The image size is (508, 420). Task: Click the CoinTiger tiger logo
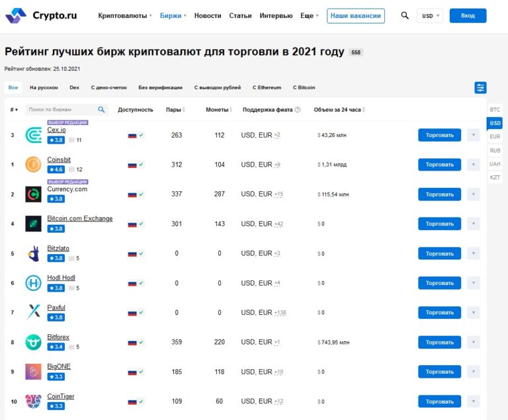tap(33, 401)
